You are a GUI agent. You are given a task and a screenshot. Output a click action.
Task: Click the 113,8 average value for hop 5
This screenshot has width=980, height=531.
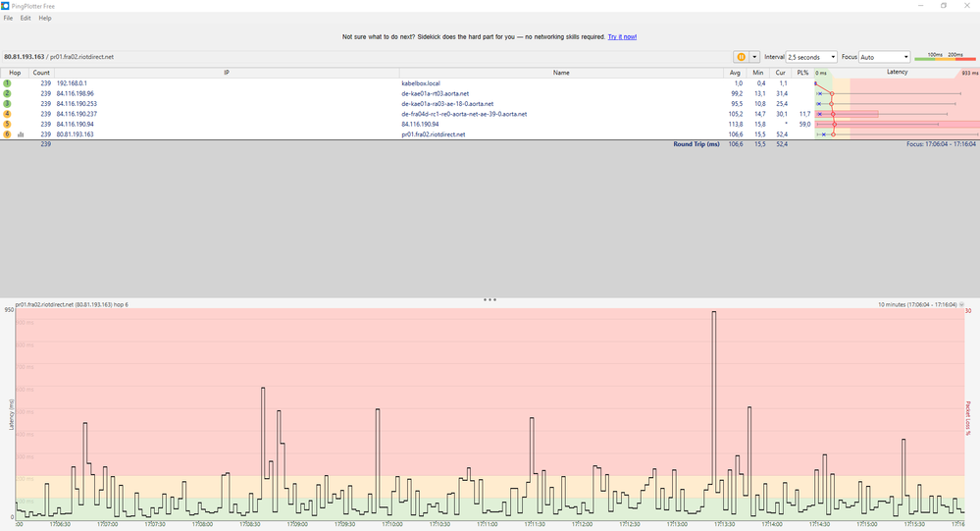point(735,124)
